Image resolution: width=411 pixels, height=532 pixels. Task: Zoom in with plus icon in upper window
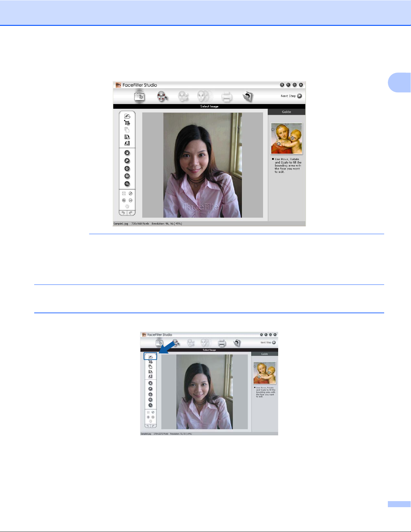124,200
